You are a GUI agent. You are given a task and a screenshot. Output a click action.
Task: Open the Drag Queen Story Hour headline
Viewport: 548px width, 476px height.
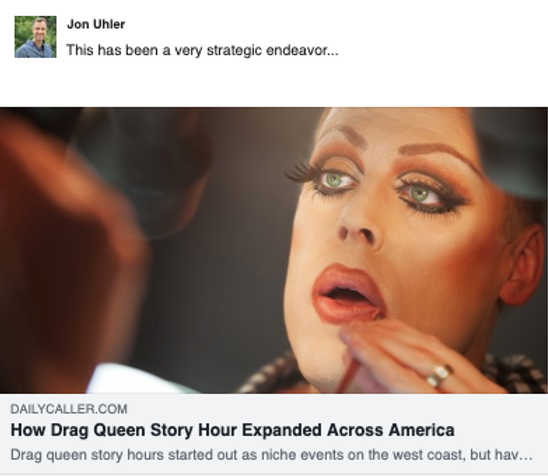click(232, 430)
